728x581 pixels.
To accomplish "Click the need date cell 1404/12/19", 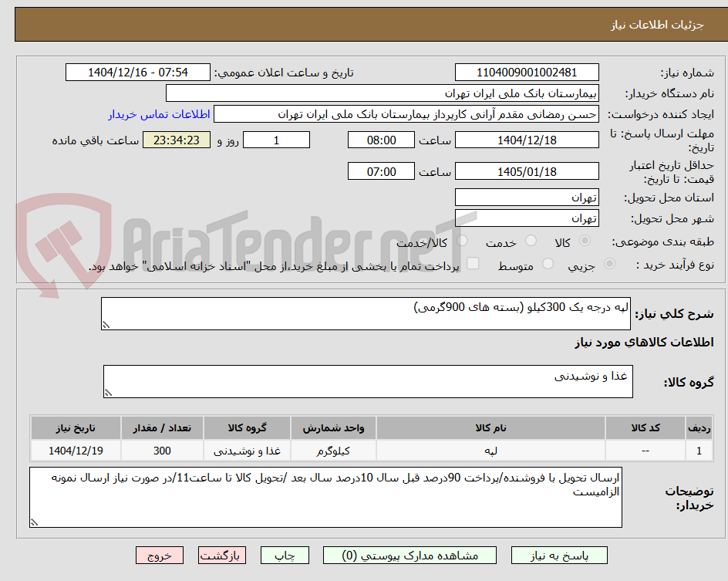I will point(76,451).
